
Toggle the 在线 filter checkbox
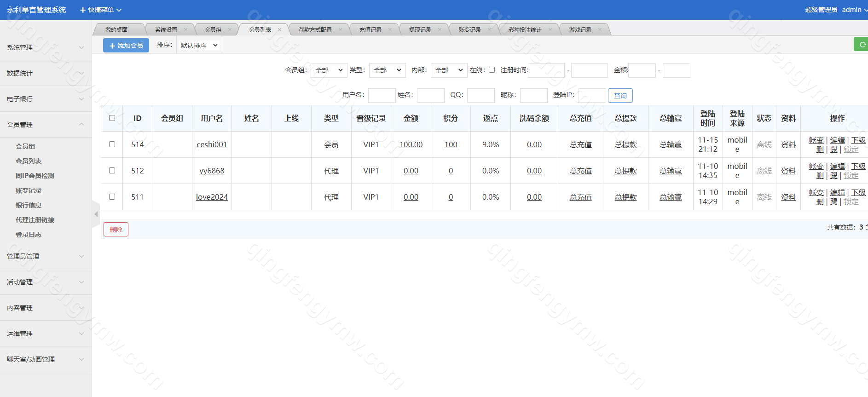[492, 70]
